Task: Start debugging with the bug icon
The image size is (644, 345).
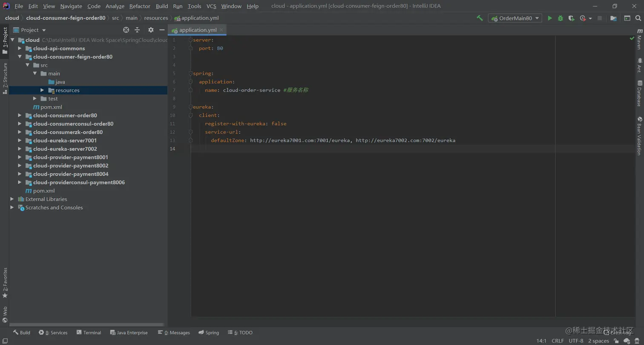Action: (561, 18)
